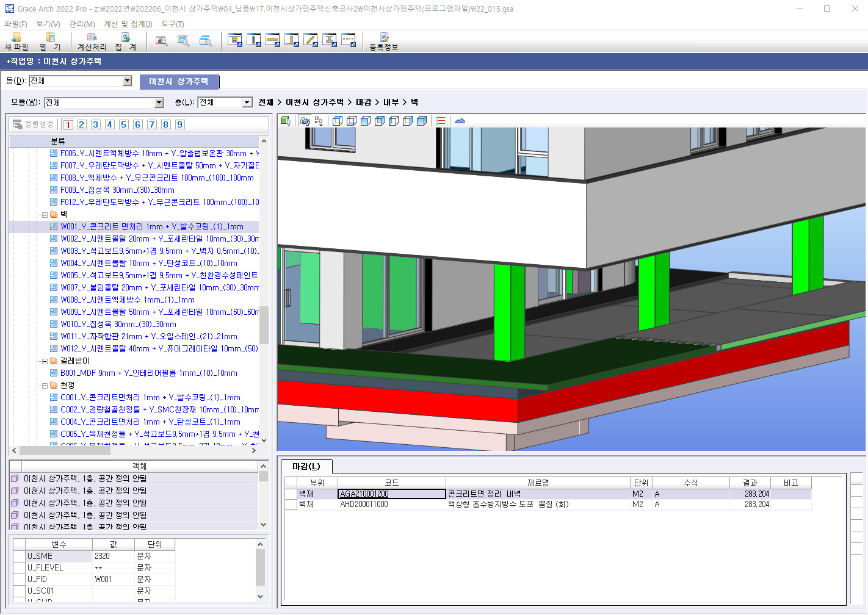Collapse the 천정 folder in the tree

(x=45, y=386)
